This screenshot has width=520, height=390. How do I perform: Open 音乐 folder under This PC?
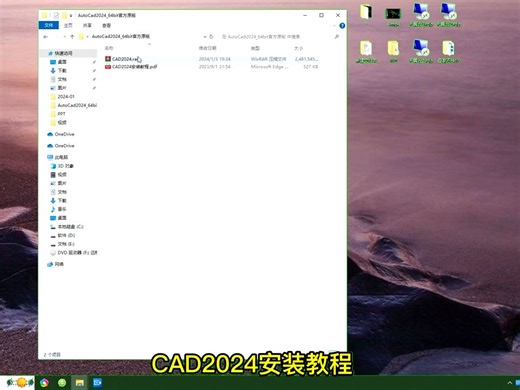(x=62, y=209)
